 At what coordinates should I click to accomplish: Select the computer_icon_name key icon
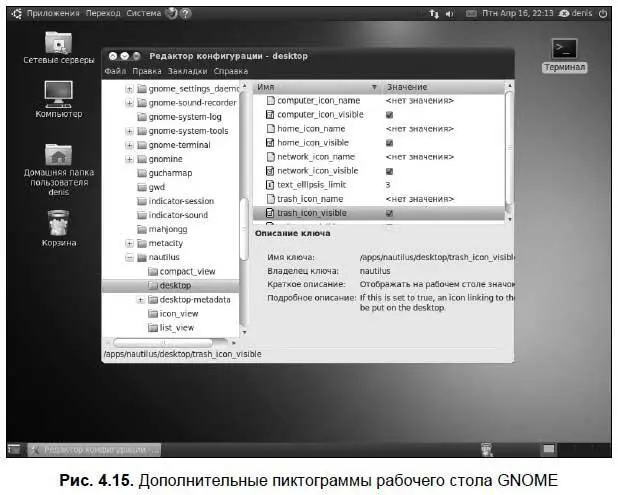point(270,100)
